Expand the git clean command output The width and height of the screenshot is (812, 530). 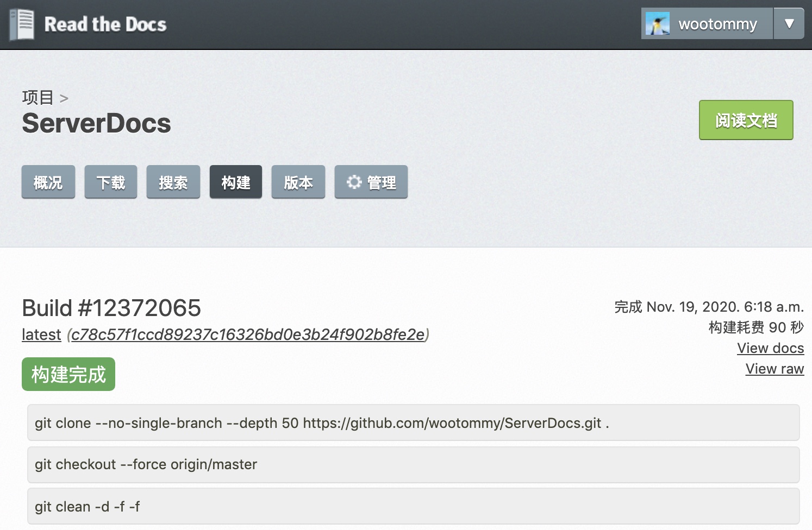coord(414,506)
